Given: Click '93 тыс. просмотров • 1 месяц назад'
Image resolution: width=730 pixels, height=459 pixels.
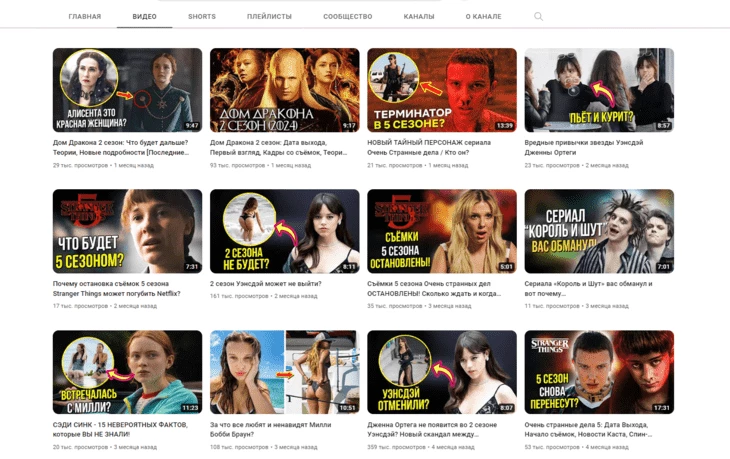Looking at the screenshot, I should (x=260, y=165).
